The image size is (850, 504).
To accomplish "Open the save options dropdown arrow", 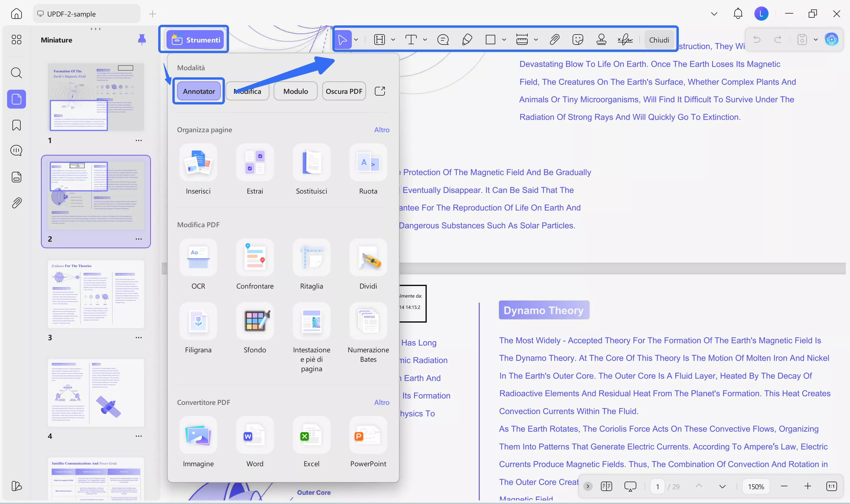I will click(x=815, y=40).
